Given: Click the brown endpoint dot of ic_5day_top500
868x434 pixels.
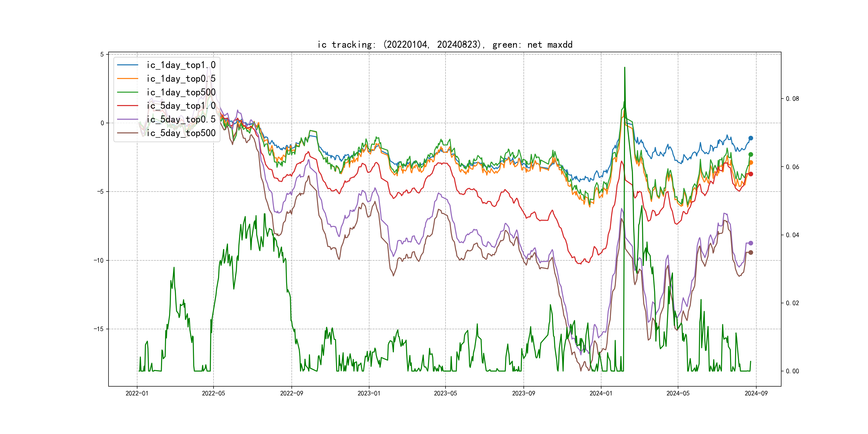Looking at the screenshot, I should coord(751,252).
